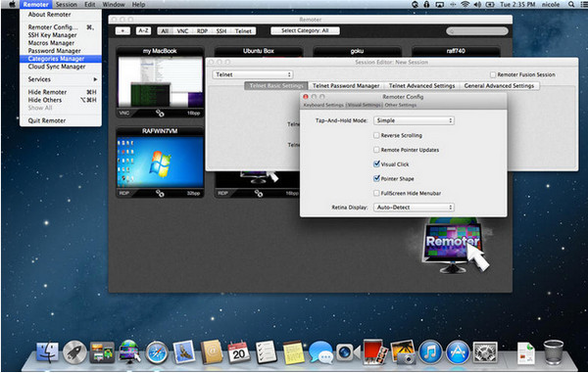This screenshot has height=373, width=588.
Task: Filter sessions by VNC
Action: 182,31
